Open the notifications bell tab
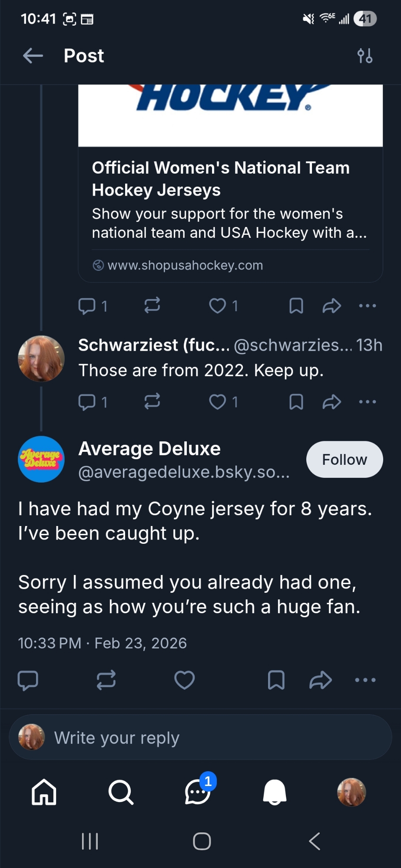The image size is (401, 868). pyautogui.click(x=275, y=792)
